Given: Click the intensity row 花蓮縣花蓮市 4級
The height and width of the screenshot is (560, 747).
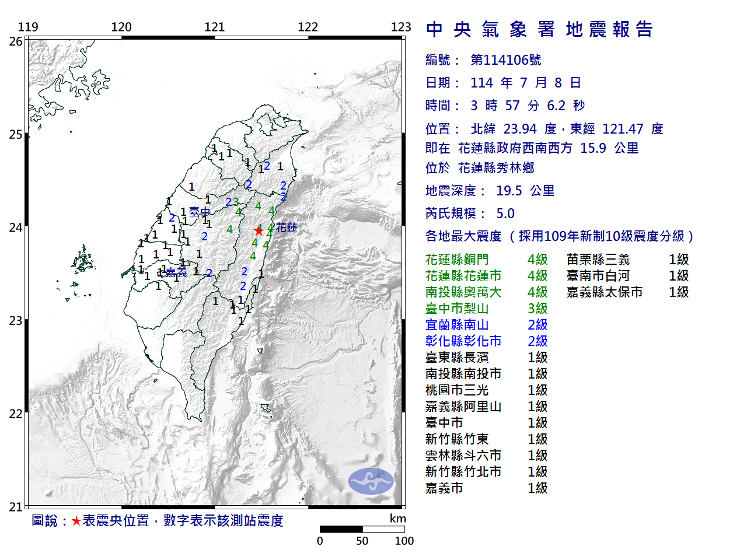Looking at the screenshot, I should point(487,276).
